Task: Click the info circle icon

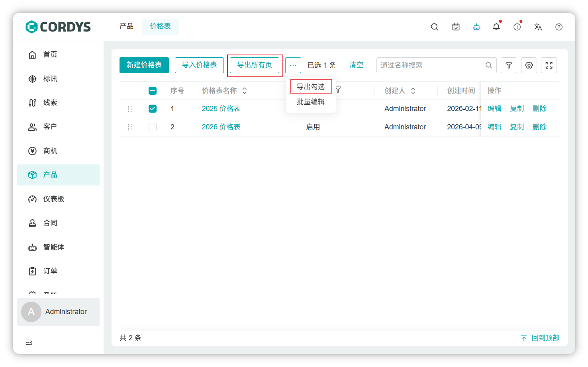Action: [x=517, y=27]
